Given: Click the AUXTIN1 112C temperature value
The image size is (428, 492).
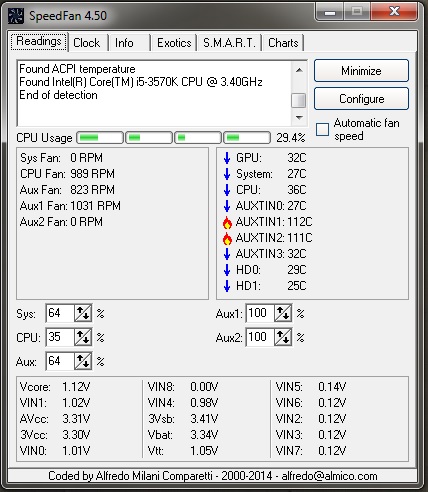Looking at the screenshot, I should click(x=300, y=222).
